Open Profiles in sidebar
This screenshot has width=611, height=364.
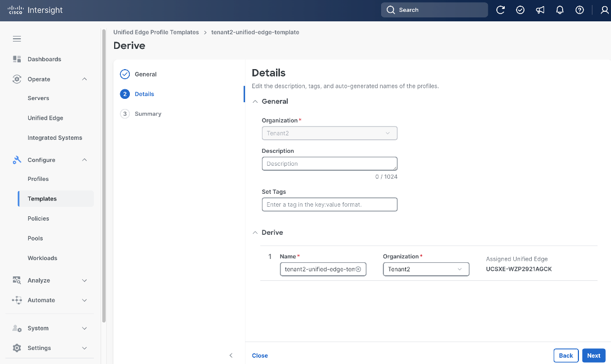coord(38,179)
